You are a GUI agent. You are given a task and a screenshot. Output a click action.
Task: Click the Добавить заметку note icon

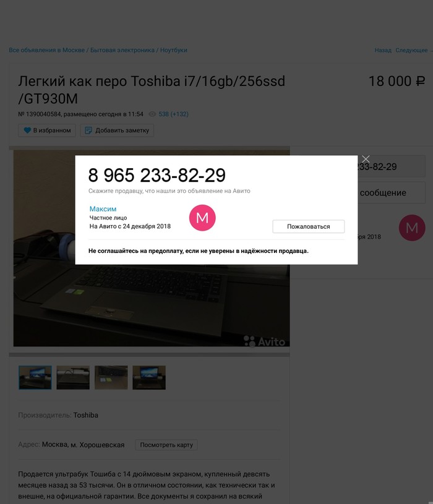coord(88,130)
